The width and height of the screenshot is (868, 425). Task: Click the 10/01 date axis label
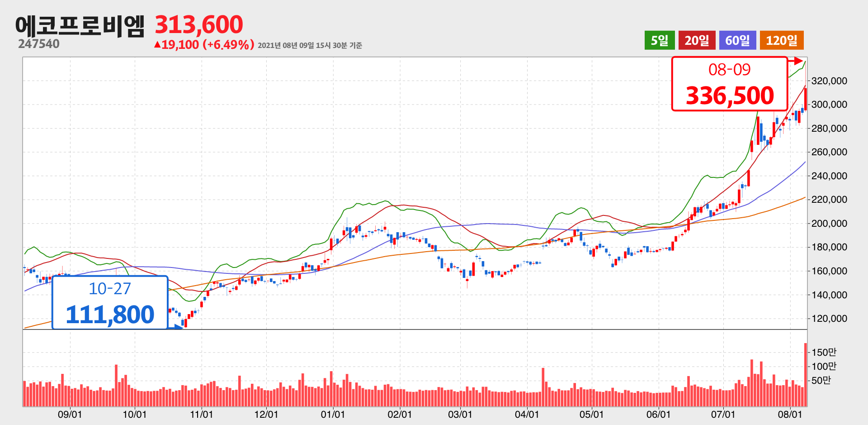[x=135, y=415]
